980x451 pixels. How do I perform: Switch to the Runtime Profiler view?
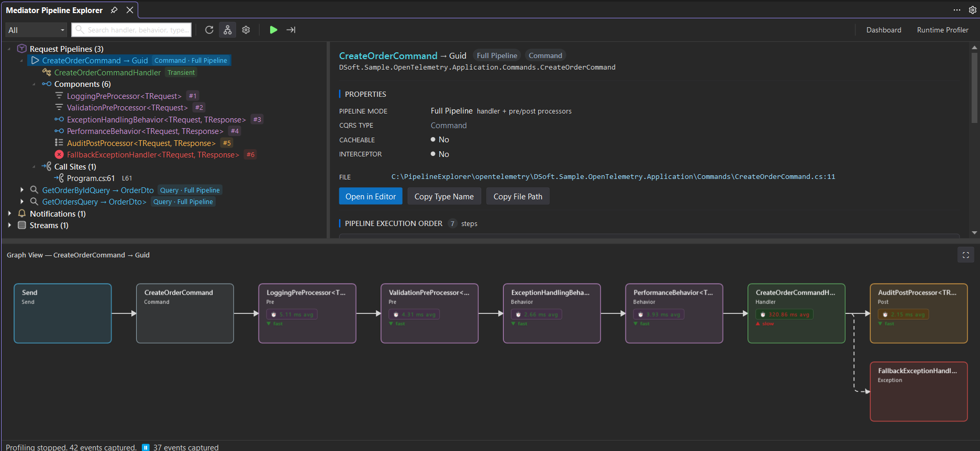coord(942,30)
